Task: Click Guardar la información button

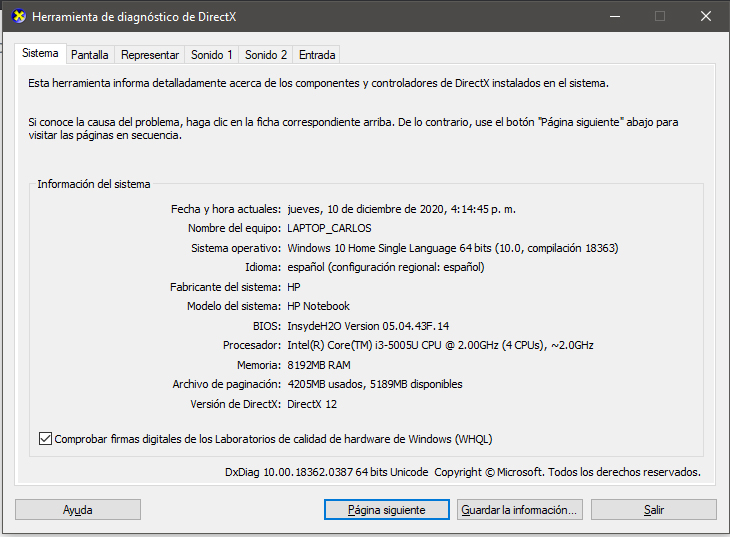Action: coord(519,510)
